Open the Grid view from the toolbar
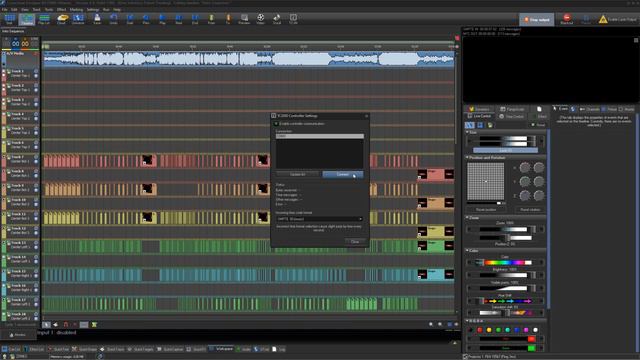Image resolution: width=640 pixels, height=360 pixels. (9, 19)
